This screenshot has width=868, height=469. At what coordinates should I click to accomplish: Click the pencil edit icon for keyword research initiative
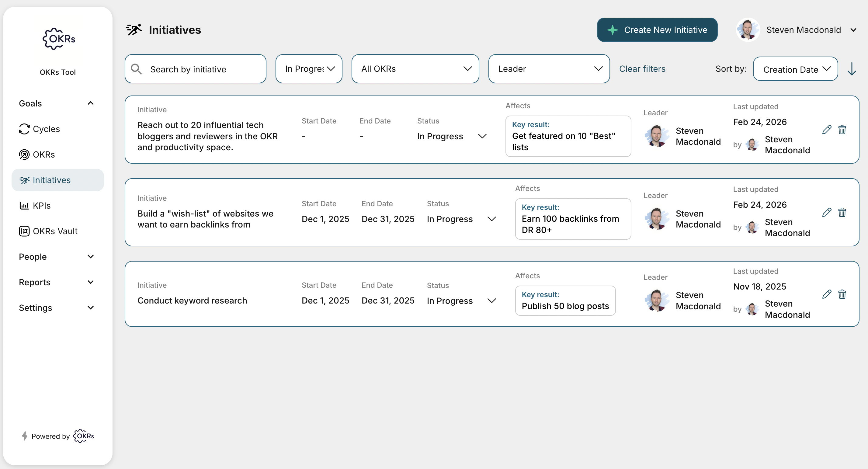[x=827, y=294]
